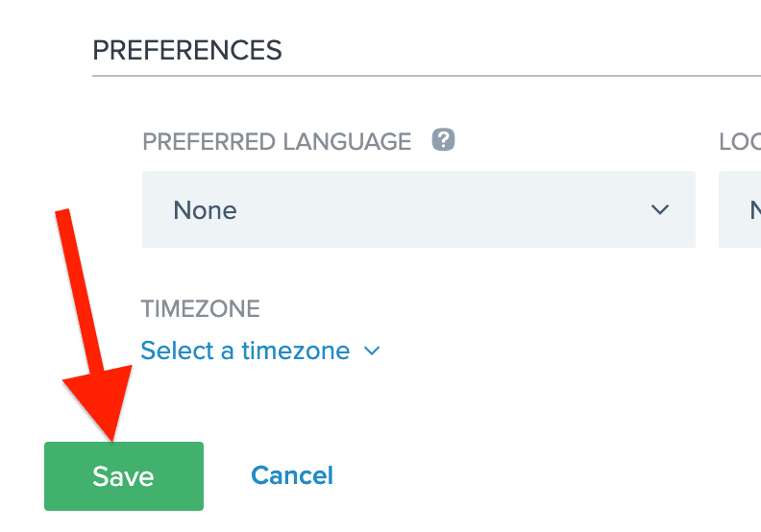761x532 pixels.
Task: Click the PREFERENCES section heading
Action: (187, 51)
